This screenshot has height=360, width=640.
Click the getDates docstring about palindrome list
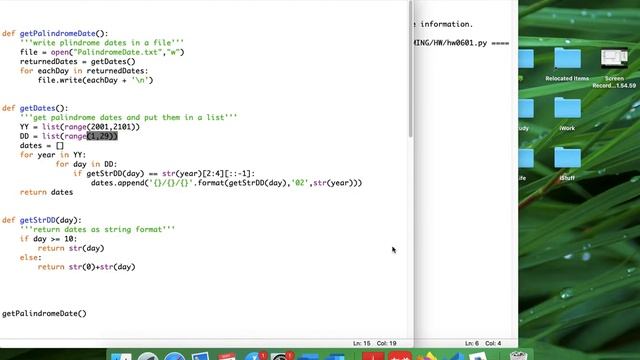[129, 118]
